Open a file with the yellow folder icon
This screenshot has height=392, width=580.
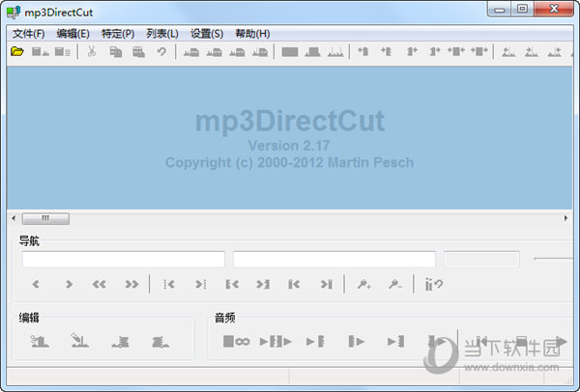pyautogui.click(x=17, y=52)
